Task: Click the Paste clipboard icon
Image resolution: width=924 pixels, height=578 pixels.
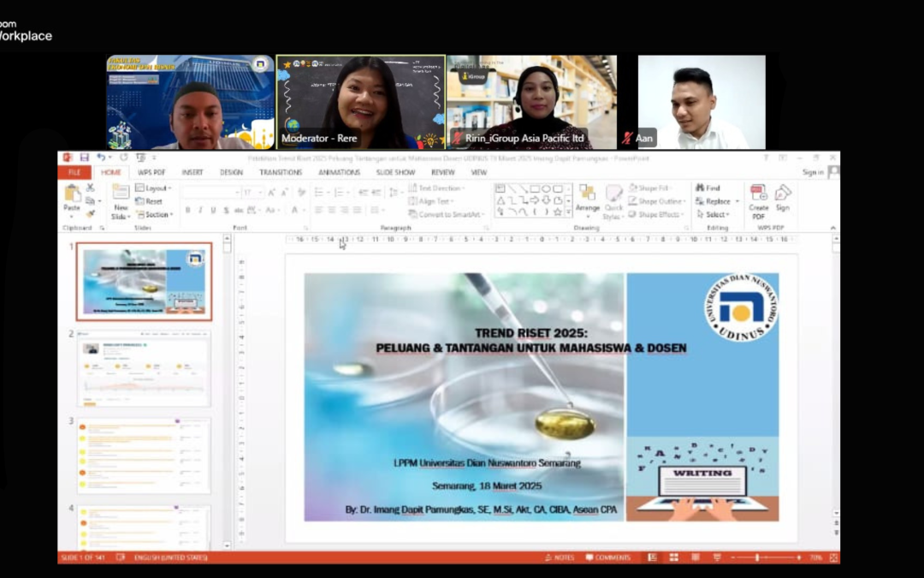Action: point(72,194)
